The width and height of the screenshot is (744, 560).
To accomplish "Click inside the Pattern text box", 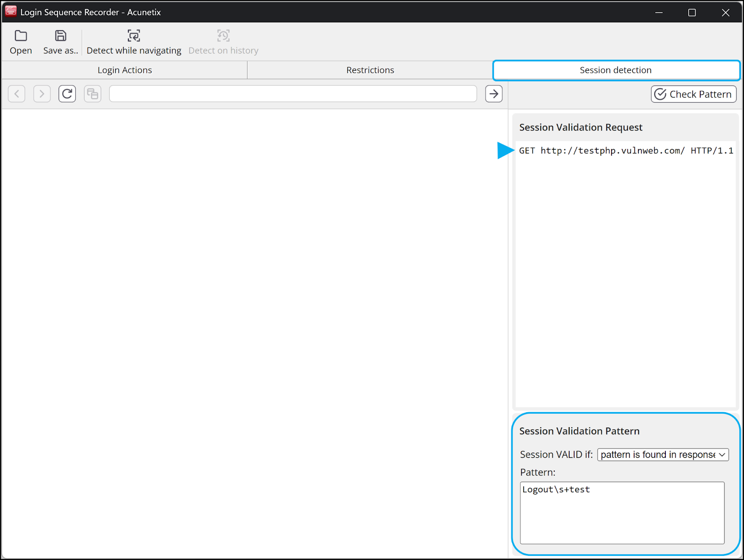I will pos(622,513).
